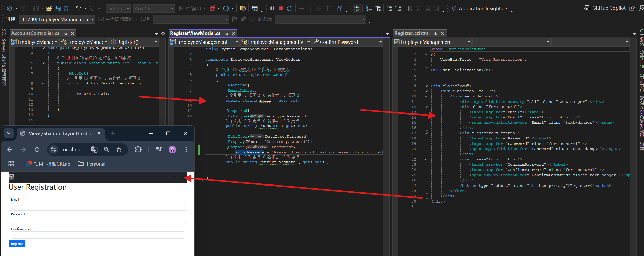Open the stack frame dropdown
The height and width of the screenshot is (256, 644).
click(320, 19)
